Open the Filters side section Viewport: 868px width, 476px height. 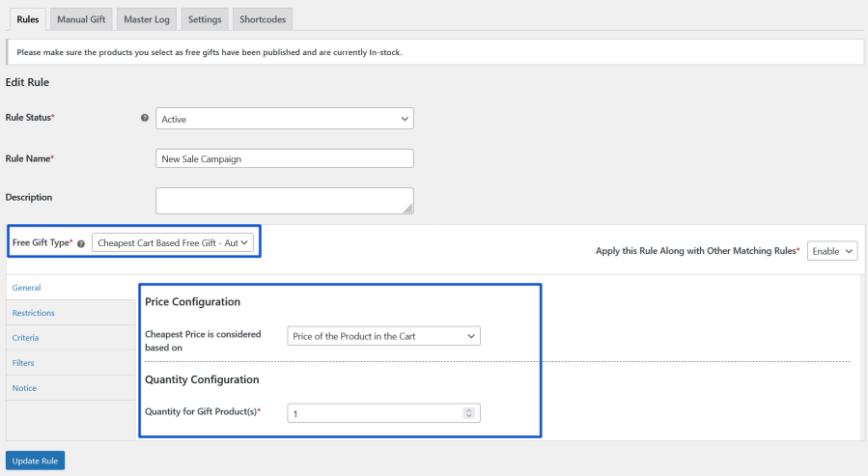pos(24,363)
